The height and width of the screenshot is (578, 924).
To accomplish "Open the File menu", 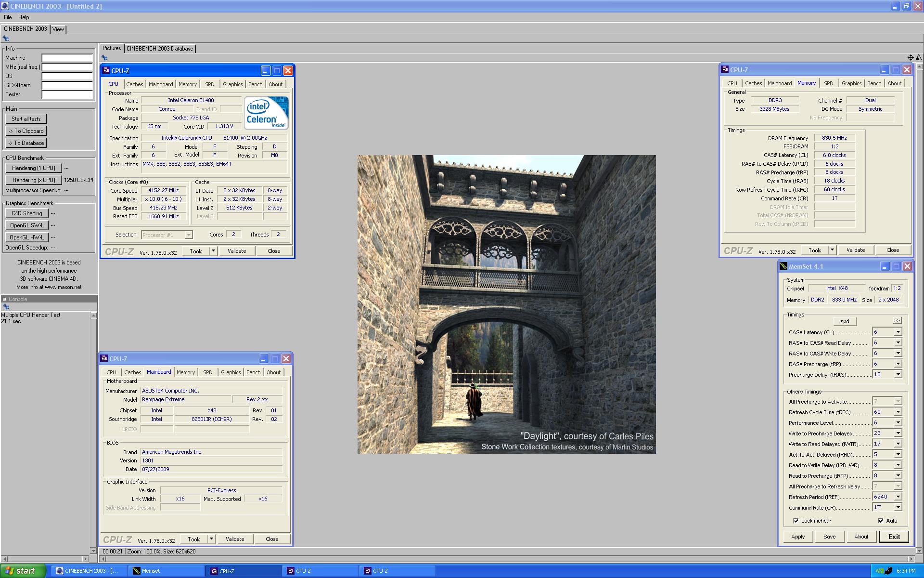I will tap(8, 17).
